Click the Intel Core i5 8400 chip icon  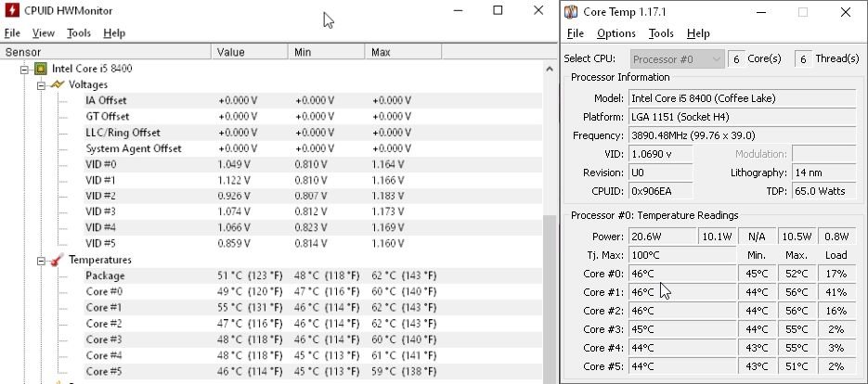point(41,69)
